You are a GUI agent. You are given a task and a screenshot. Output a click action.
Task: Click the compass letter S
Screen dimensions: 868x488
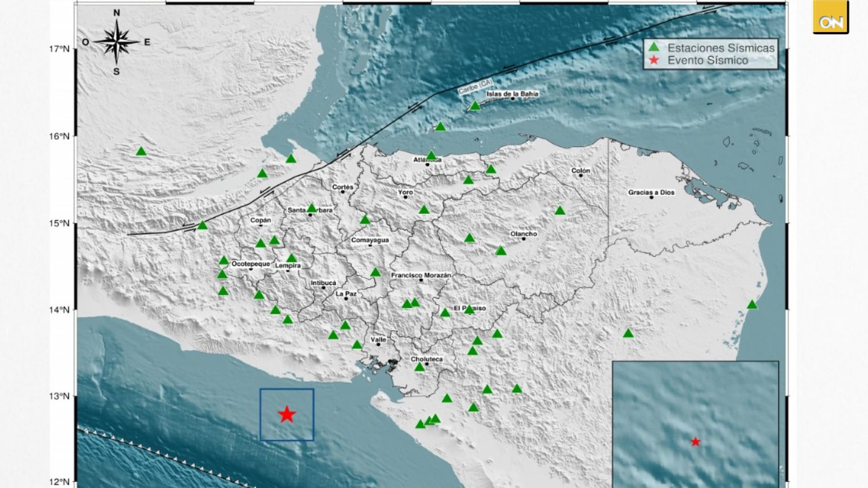(x=116, y=72)
